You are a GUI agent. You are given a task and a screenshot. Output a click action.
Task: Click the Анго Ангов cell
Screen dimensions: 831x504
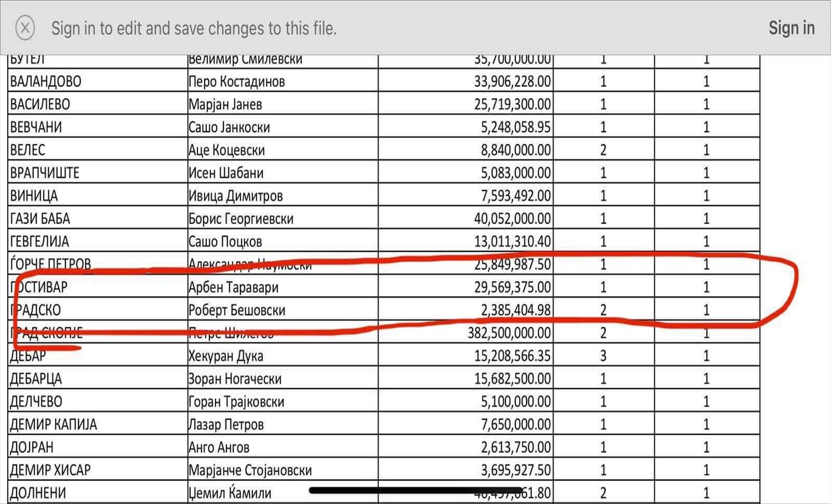pos(283,446)
